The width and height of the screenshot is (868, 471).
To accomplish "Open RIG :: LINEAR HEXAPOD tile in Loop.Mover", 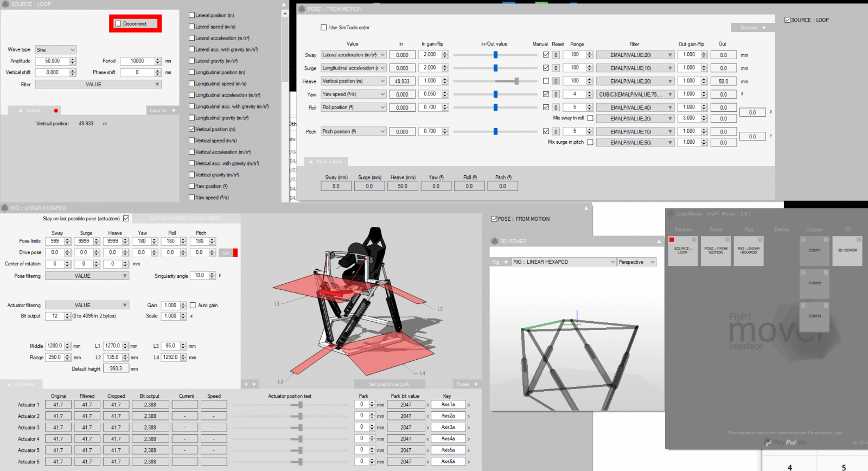I will (x=749, y=251).
